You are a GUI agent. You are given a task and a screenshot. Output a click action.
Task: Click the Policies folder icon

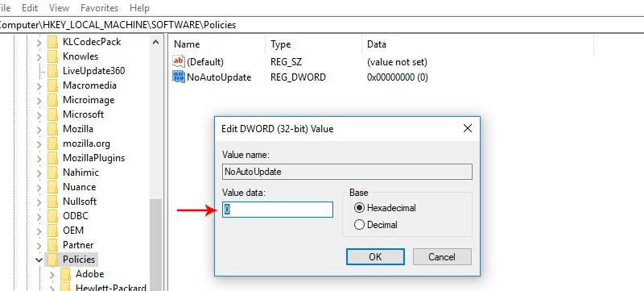[x=52, y=260]
